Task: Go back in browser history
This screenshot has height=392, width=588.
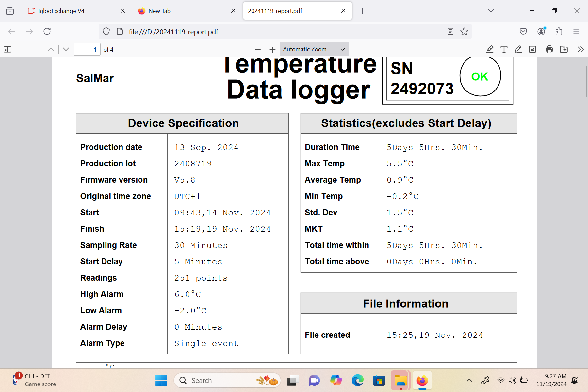Action: 12,31
